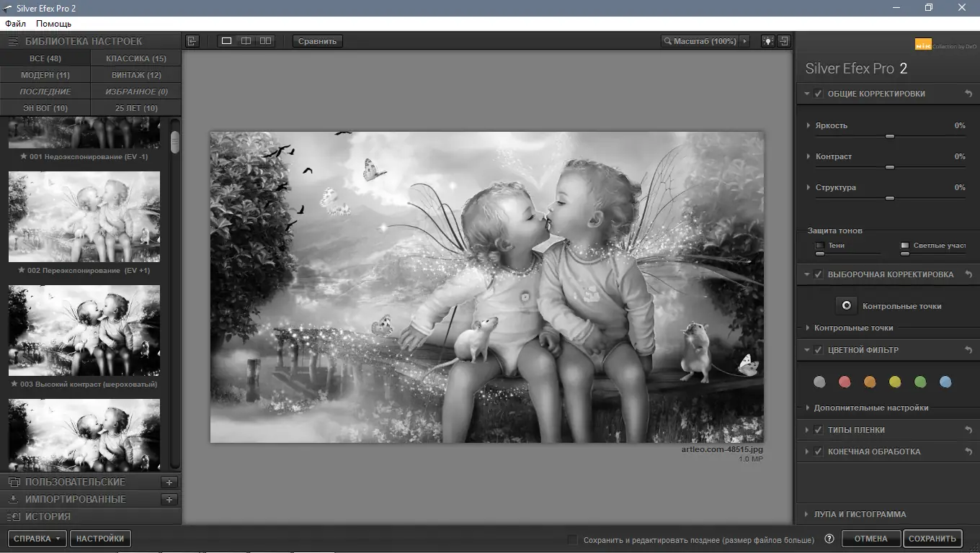The width and height of the screenshot is (980, 553).
Task: Select the red color filter swatch
Action: click(845, 382)
